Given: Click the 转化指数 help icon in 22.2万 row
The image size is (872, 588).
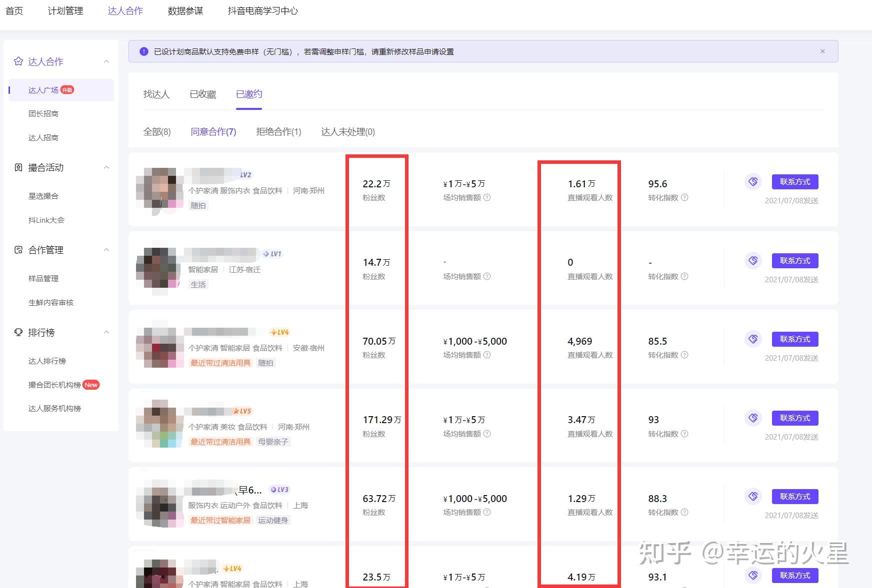Looking at the screenshot, I should pyautogui.click(x=684, y=197).
